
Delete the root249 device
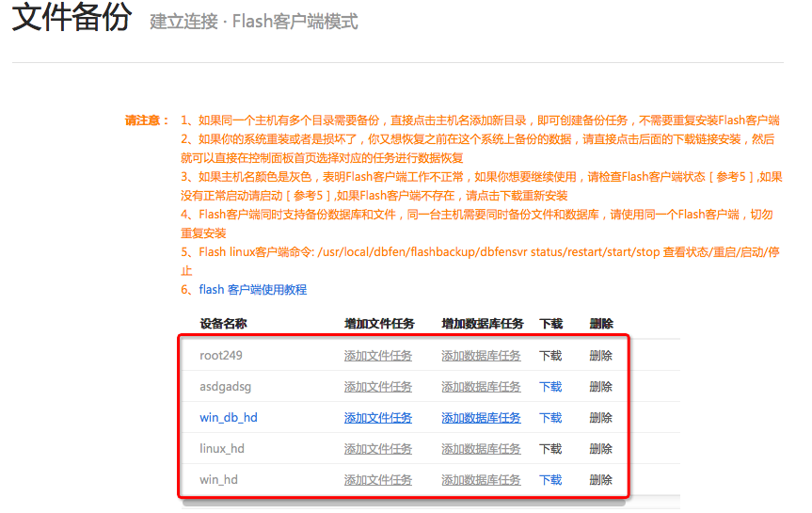click(x=600, y=356)
